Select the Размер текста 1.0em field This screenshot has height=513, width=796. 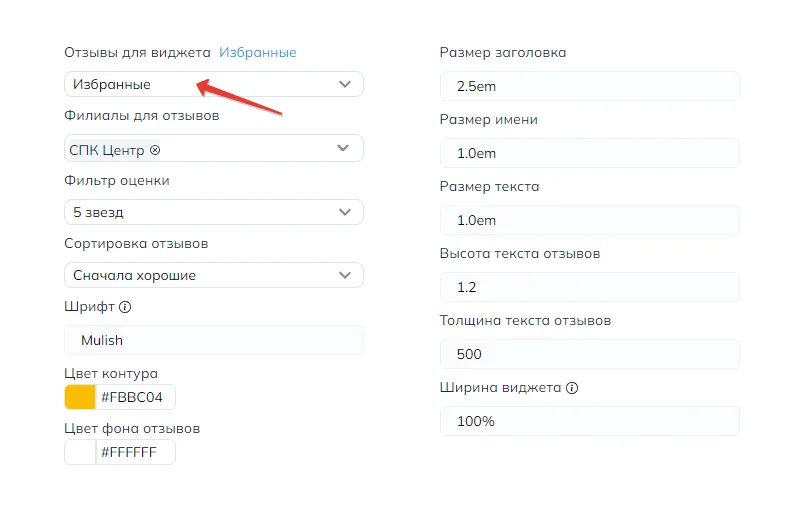[589, 220]
